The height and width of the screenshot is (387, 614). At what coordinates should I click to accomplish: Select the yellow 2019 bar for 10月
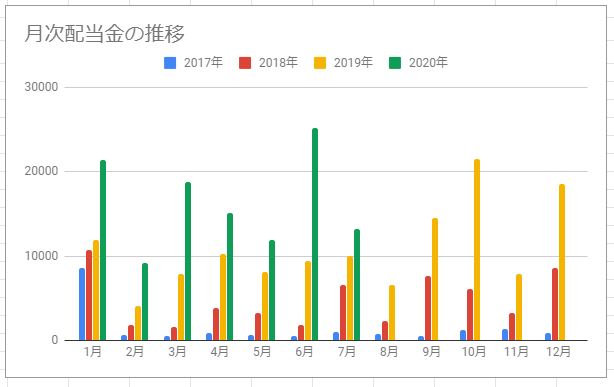[477, 250]
